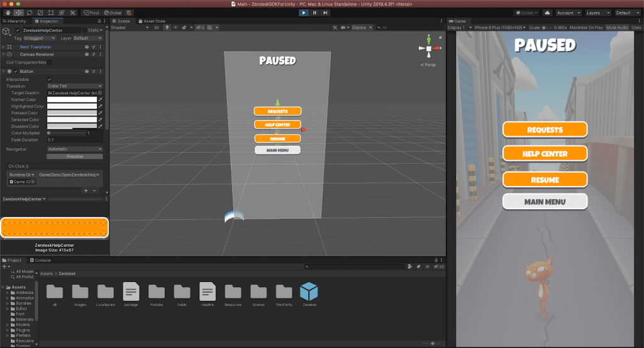Open the Transition Color Tint dropdown
This screenshot has height=348, width=644.
[x=74, y=85]
